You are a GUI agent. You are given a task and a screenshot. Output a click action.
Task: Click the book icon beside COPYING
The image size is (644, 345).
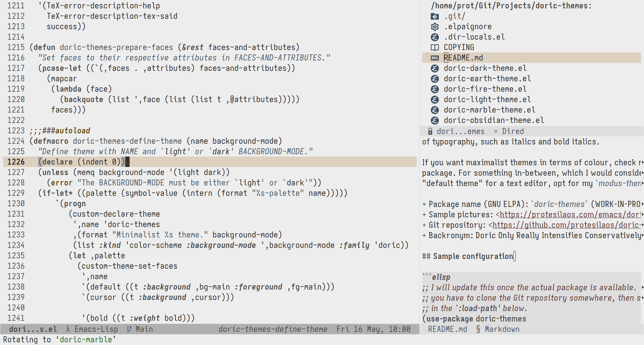point(435,47)
